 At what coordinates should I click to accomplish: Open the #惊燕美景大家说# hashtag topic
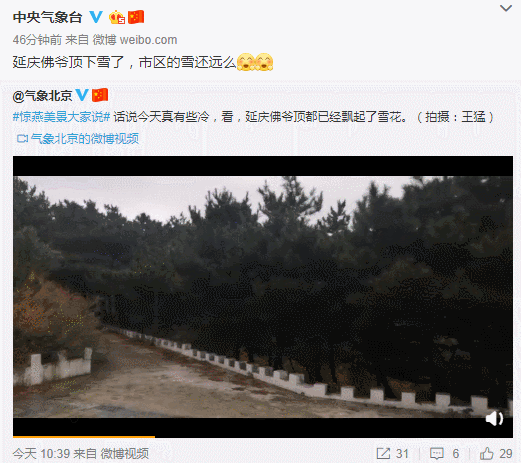pos(61,117)
